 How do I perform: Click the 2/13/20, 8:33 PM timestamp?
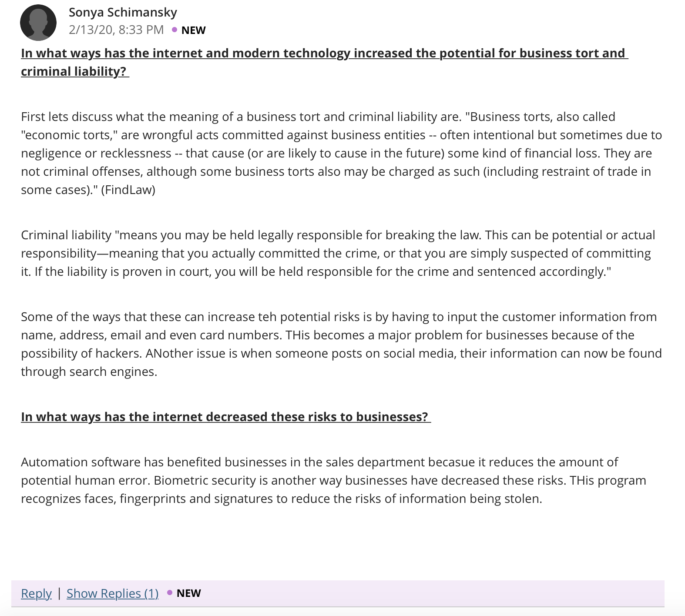click(x=116, y=30)
